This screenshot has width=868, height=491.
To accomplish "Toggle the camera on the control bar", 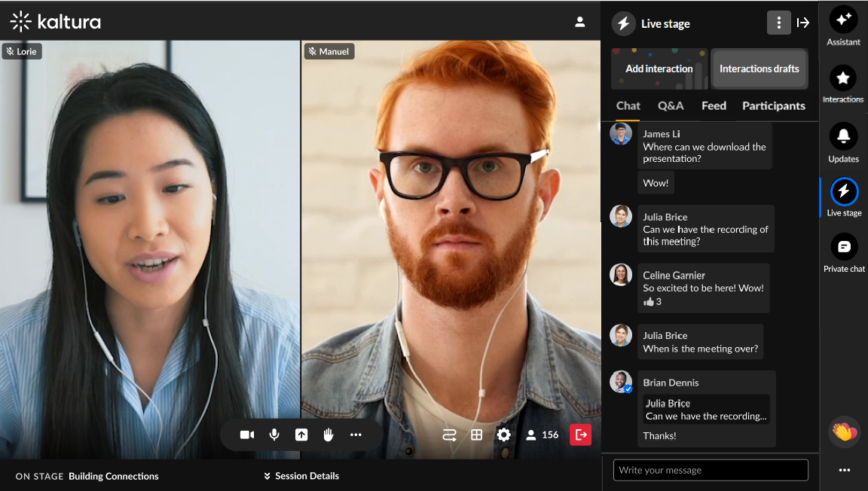I will [247, 435].
